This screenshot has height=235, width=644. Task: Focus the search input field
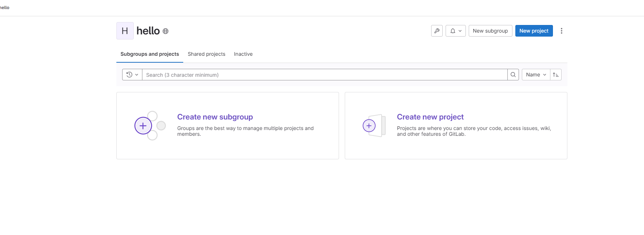pos(325,75)
